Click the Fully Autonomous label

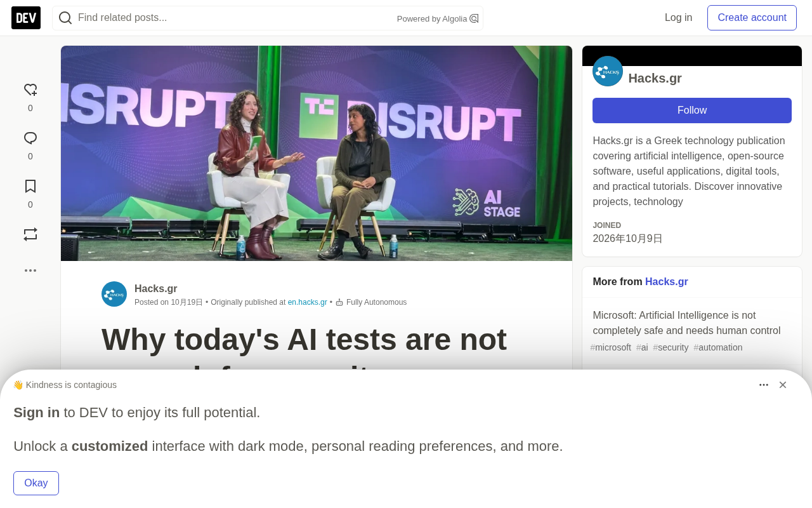pyautogui.click(x=376, y=302)
